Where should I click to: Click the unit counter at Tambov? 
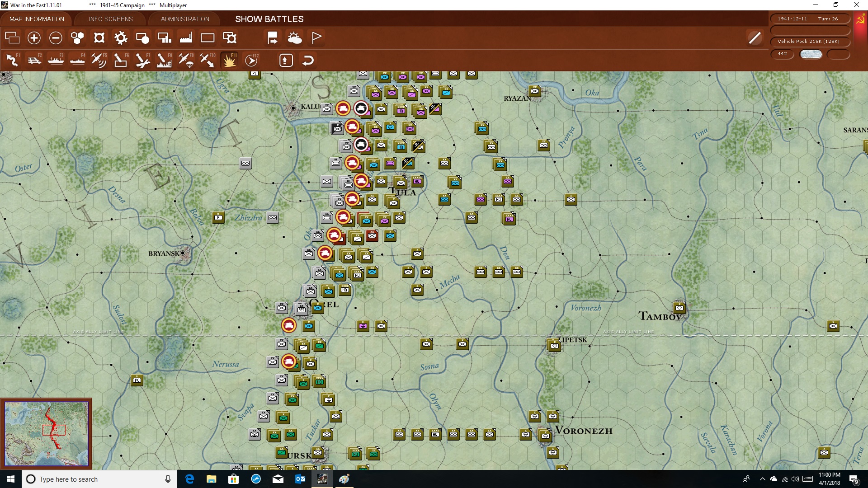(679, 308)
